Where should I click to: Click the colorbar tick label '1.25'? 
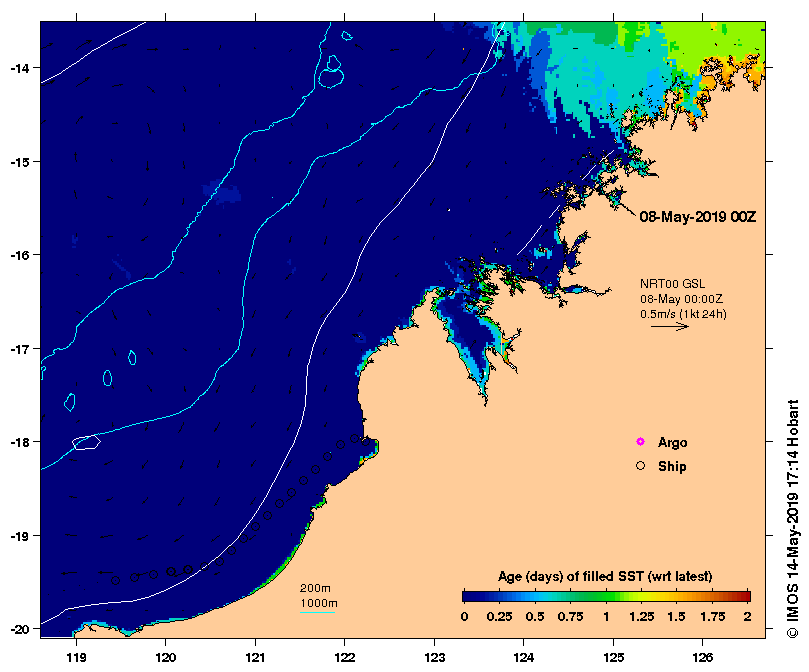coord(641,616)
